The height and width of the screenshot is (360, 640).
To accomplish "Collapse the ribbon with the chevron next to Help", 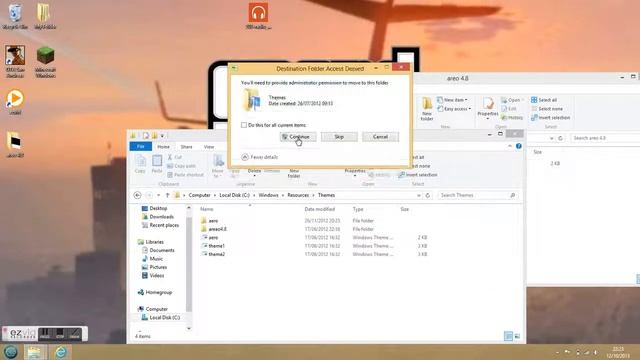I will [510, 146].
